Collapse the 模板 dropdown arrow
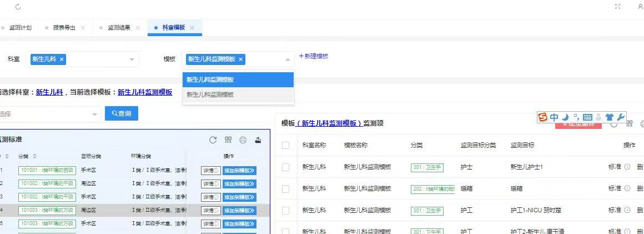The height and width of the screenshot is (234, 644). [x=288, y=59]
